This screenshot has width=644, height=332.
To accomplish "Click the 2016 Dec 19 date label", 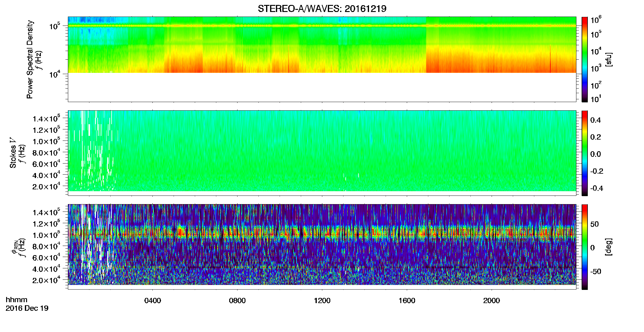I will pos(27,308).
